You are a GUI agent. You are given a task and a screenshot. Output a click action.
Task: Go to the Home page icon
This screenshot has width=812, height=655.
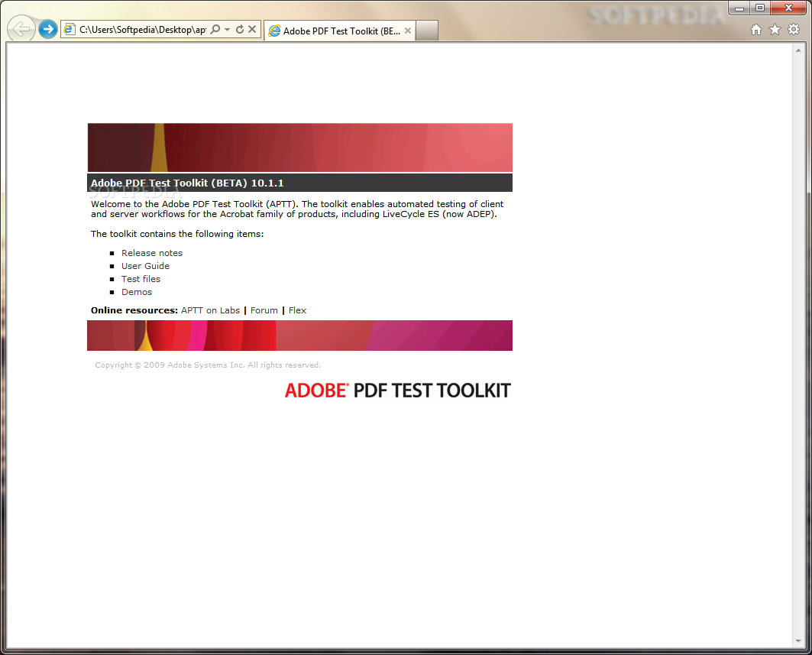click(x=756, y=30)
